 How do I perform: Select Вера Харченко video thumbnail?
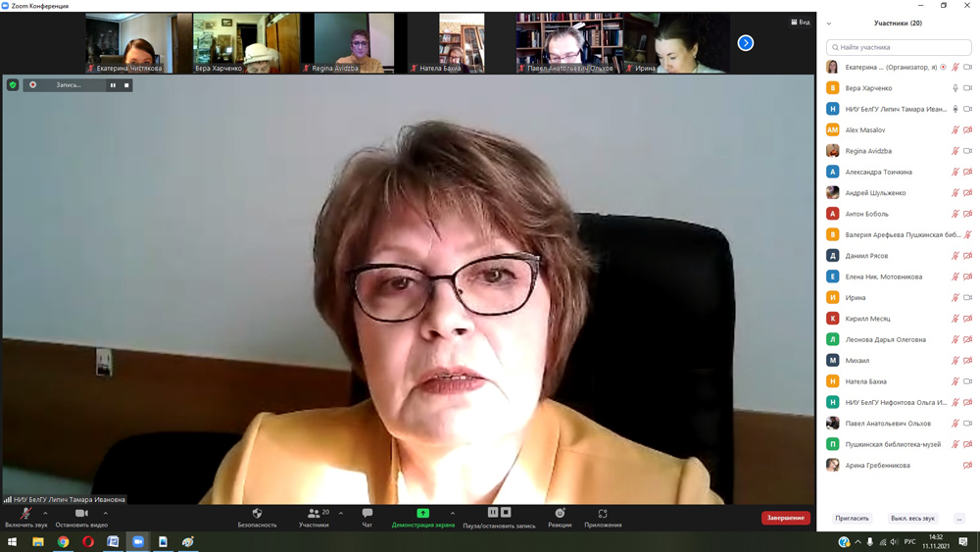coord(246,43)
